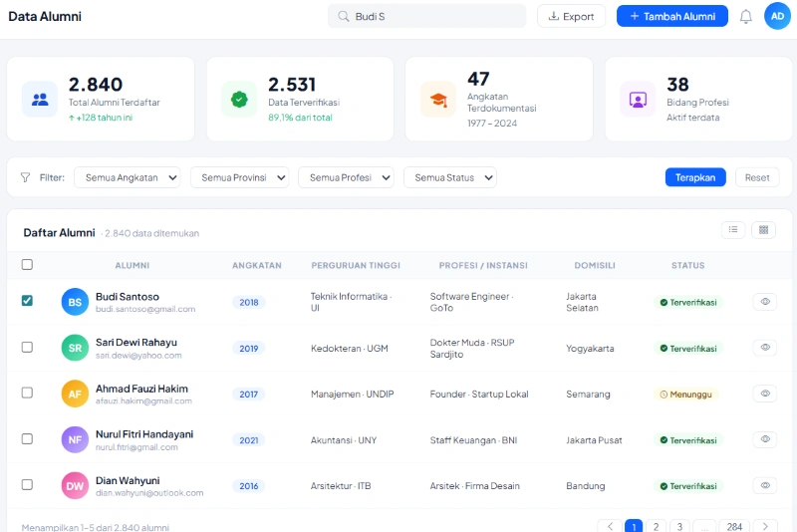Open Ahmad Fauzi Hakim's eye view icon
This screenshot has width=797, height=532.
[764, 394]
